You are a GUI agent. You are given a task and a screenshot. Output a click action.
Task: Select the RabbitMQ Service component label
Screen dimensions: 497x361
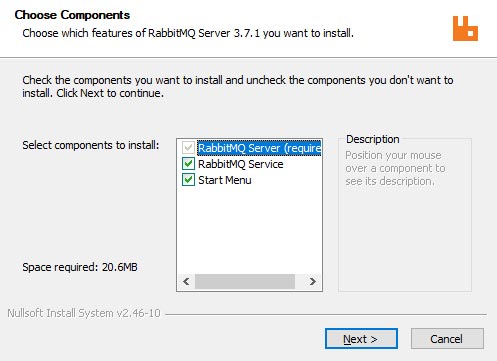[x=241, y=164]
